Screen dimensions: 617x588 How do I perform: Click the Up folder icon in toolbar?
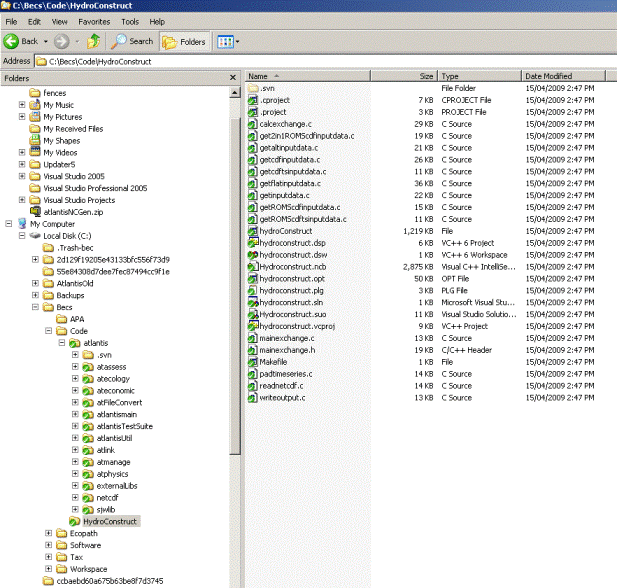click(x=93, y=41)
